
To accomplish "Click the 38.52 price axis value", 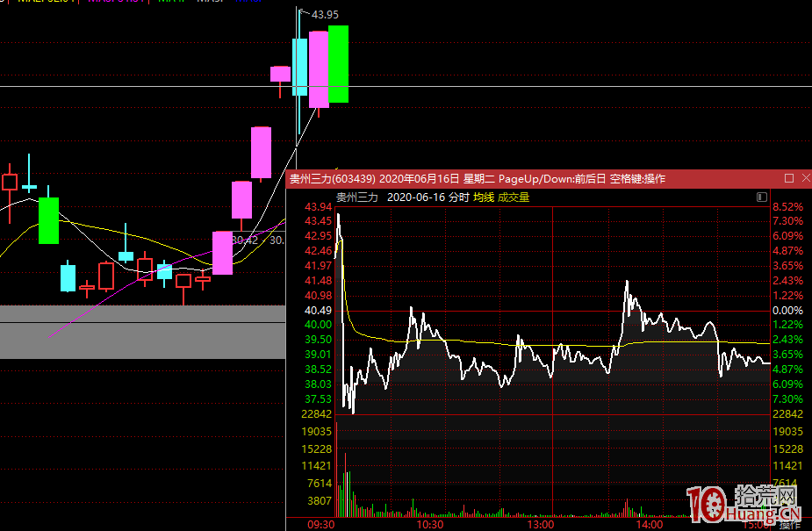I will tap(318, 370).
